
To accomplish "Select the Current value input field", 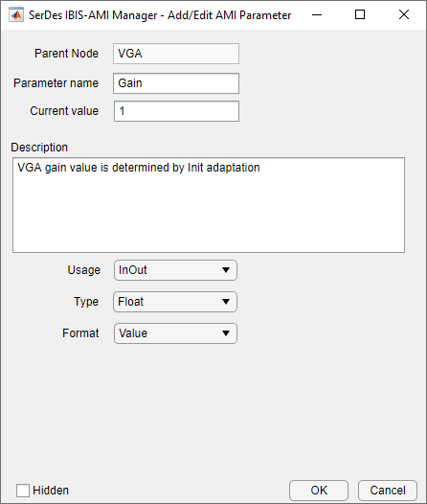I will (176, 111).
